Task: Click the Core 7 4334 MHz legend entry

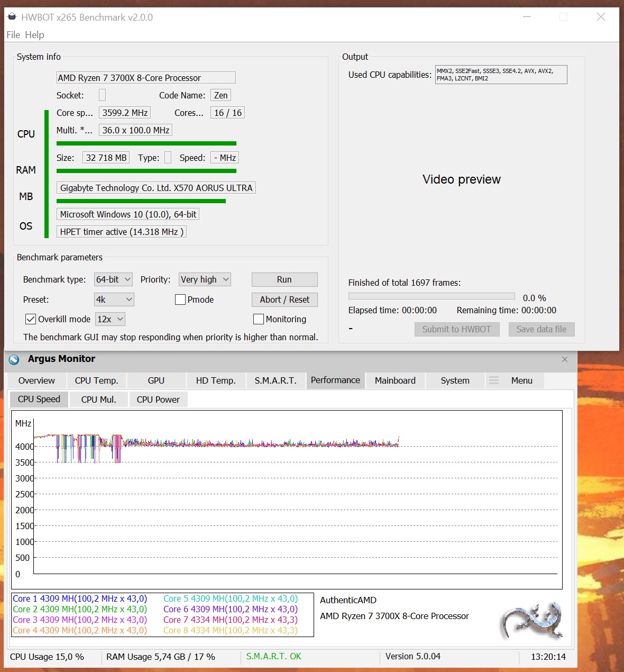Action: pos(231,620)
